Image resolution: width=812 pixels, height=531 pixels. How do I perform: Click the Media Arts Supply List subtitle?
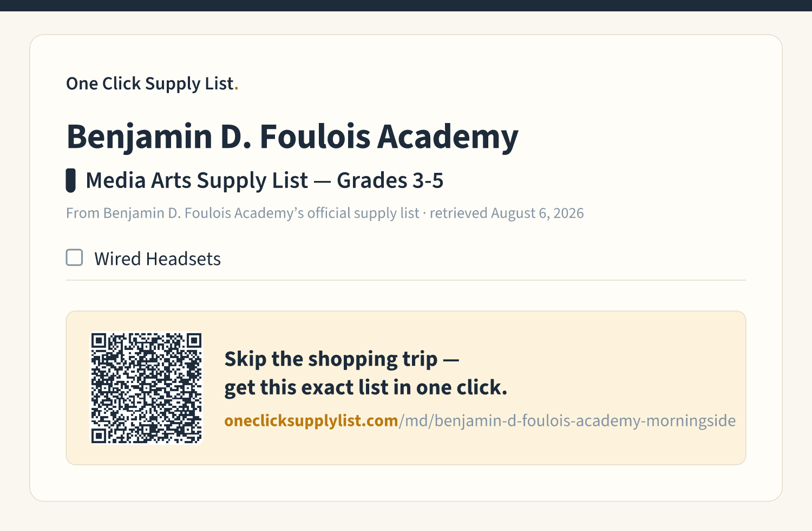[x=197, y=180]
